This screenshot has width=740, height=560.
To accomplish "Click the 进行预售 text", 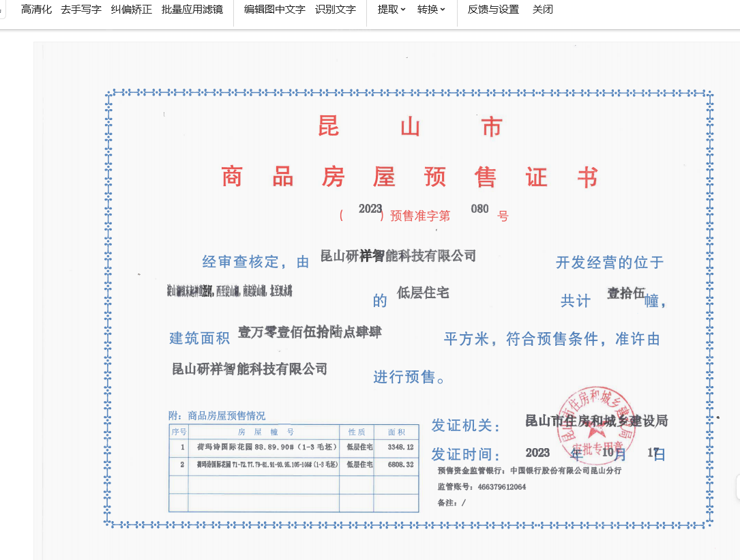I will 409,377.
